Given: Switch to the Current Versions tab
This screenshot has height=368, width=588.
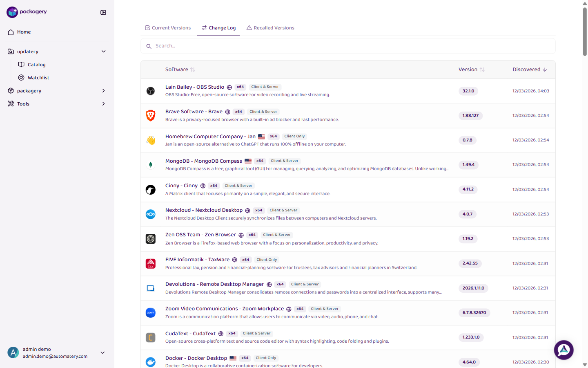Looking at the screenshot, I should click(168, 27).
